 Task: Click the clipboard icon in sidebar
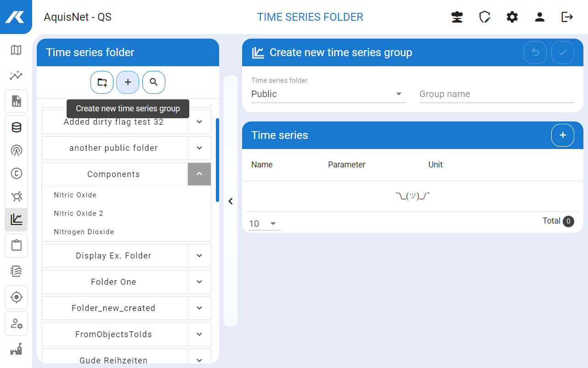(x=16, y=245)
